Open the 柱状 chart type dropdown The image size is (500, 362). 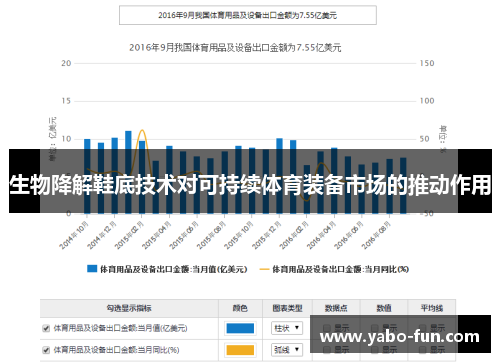[287, 328]
